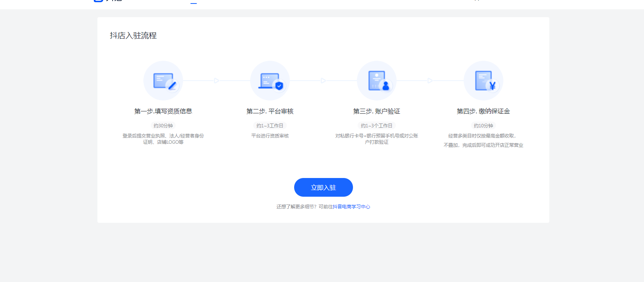Click the 约10分钟 duration tag
The height and width of the screenshot is (282, 644).
(x=483, y=126)
